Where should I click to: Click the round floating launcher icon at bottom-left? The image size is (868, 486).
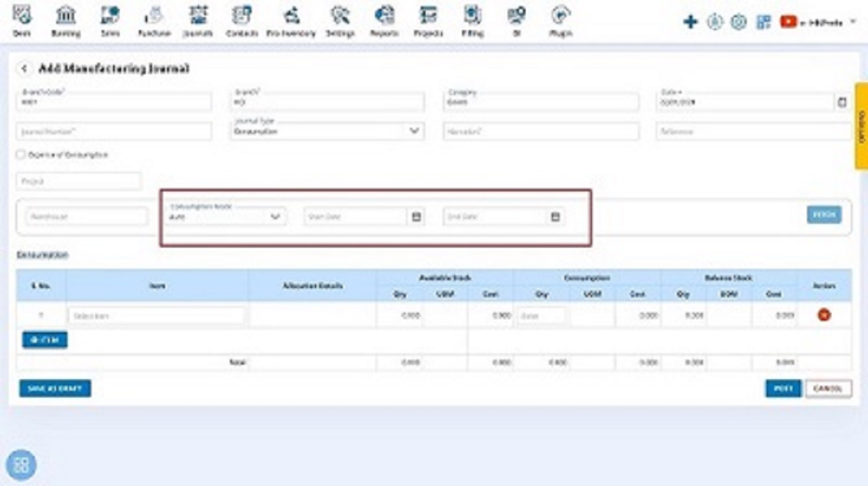(21, 465)
